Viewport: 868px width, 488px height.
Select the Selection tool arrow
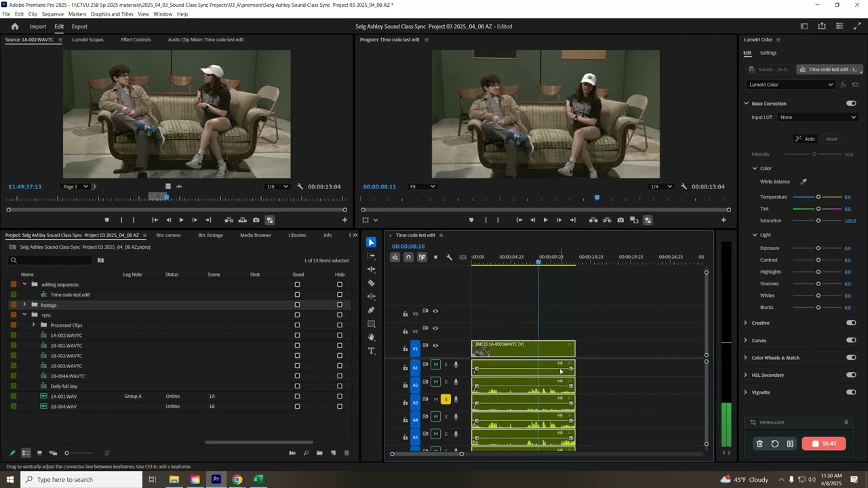coord(371,243)
